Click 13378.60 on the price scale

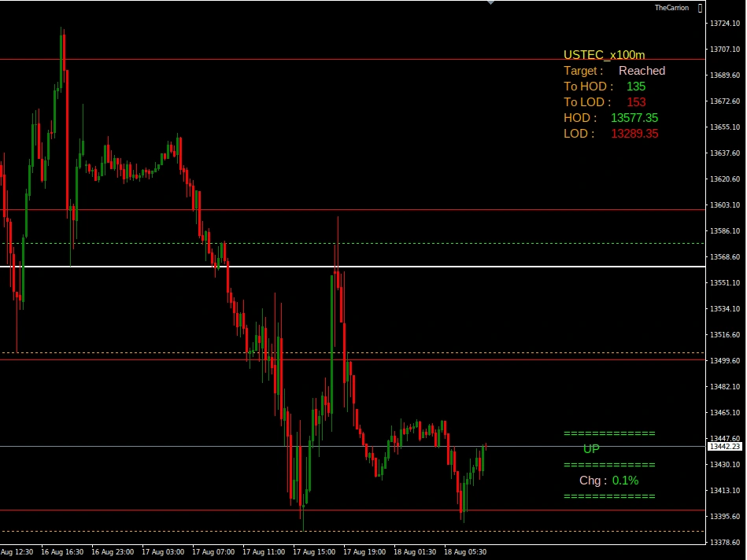pyautogui.click(x=725, y=542)
